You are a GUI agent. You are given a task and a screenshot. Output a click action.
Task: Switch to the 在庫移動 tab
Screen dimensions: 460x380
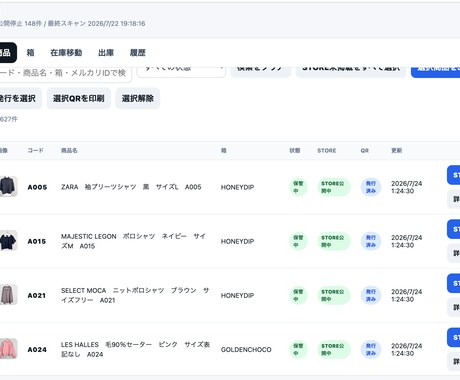[66, 53]
